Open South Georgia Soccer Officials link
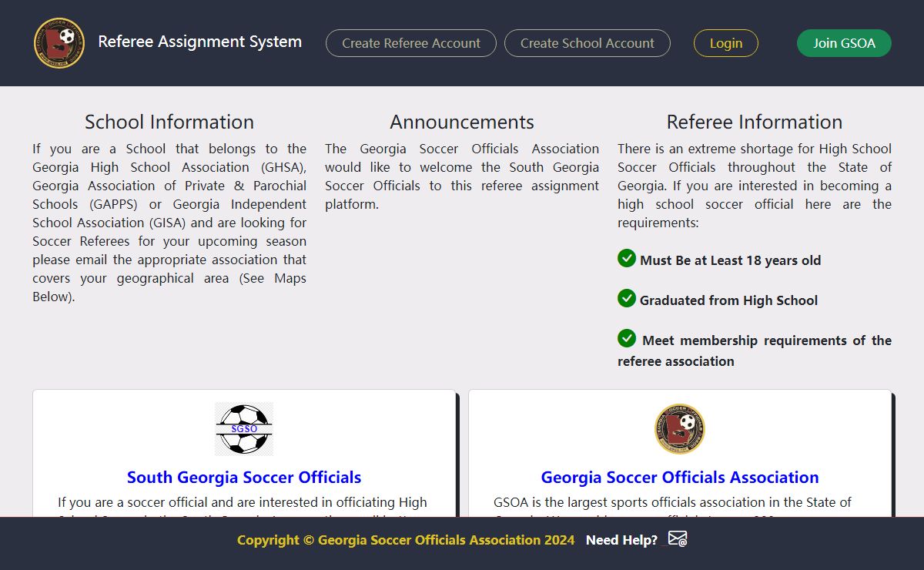 (x=244, y=478)
